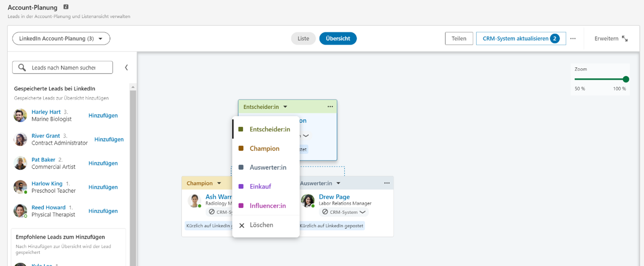Focus the Leads nach Namen suchen field
Viewport: 644px width, 266px height.
tap(63, 68)
